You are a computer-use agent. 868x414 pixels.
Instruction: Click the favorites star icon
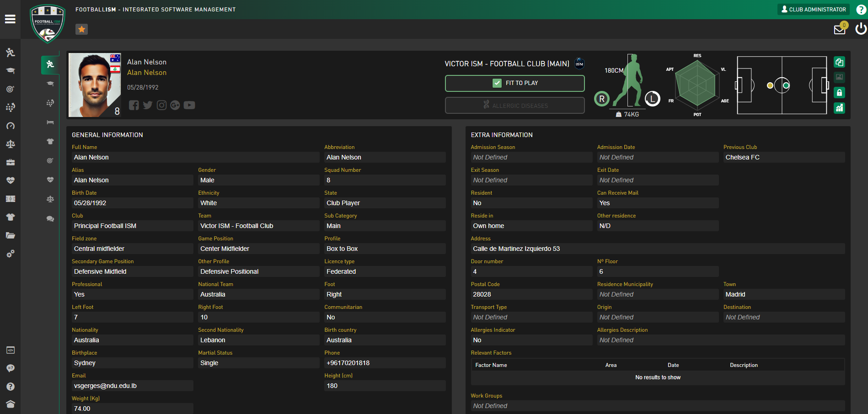coord(81,29)
